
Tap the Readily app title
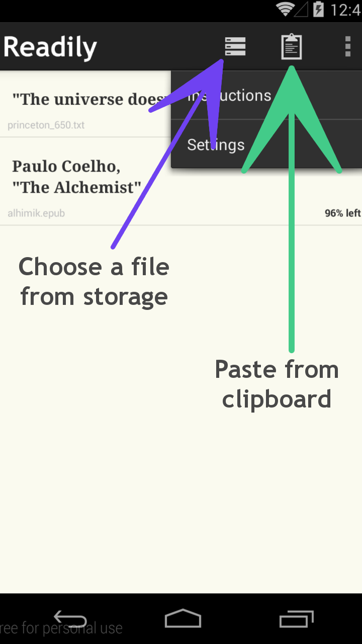(x=50, y=48)
